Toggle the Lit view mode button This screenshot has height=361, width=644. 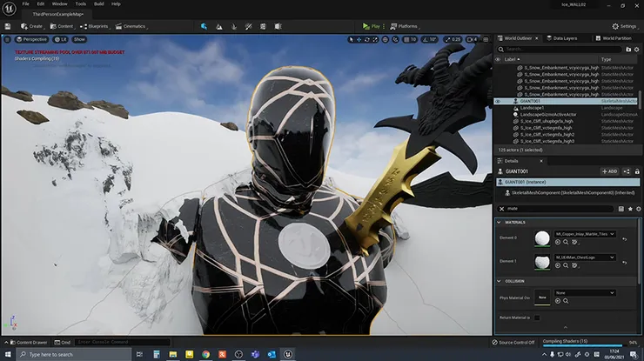click(x=61, y=39)
